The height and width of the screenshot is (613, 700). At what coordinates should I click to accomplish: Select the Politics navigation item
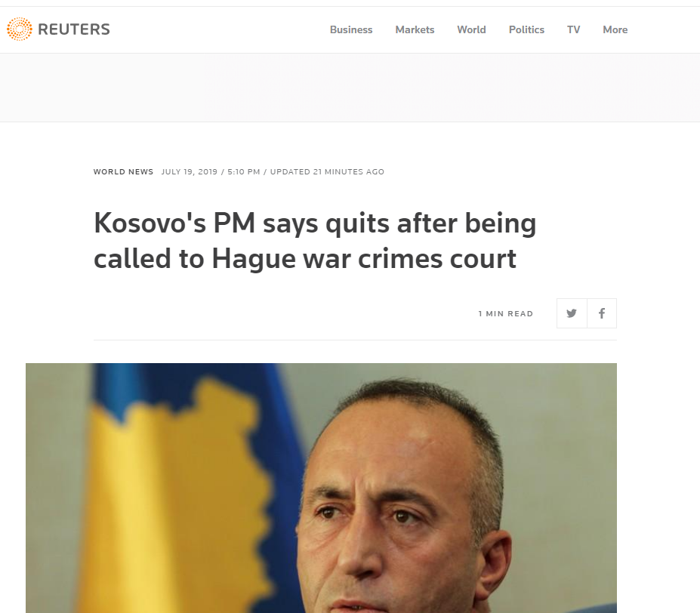pyautogui.click(x=526, y=29)
